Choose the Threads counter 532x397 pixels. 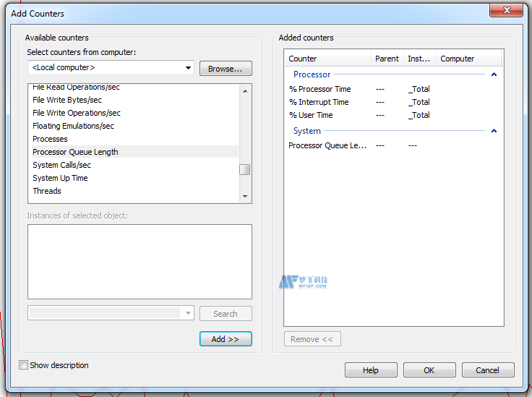click(47, 191)
